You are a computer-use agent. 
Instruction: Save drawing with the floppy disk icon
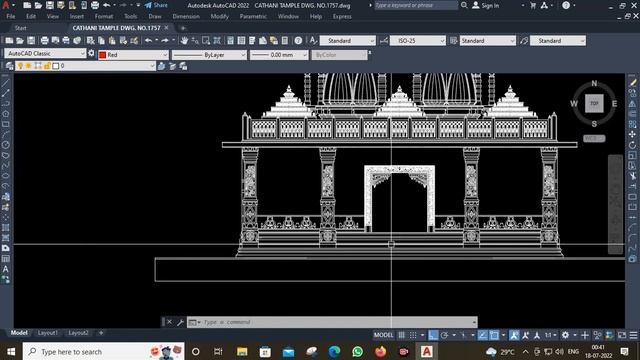pyautogui.click(x=31, y=41)
